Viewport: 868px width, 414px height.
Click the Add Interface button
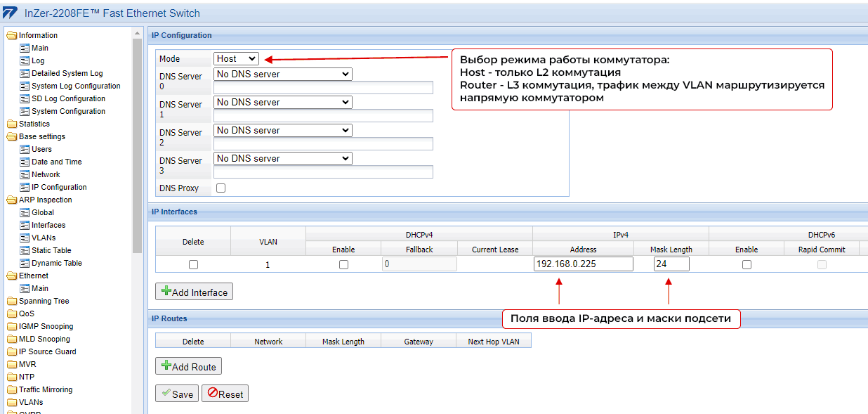[x=194, y=292]
